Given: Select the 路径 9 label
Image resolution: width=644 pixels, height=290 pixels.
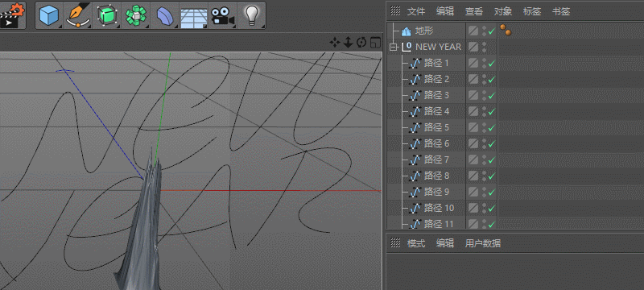Looking at the screenshot, I should tap(436, 192).
